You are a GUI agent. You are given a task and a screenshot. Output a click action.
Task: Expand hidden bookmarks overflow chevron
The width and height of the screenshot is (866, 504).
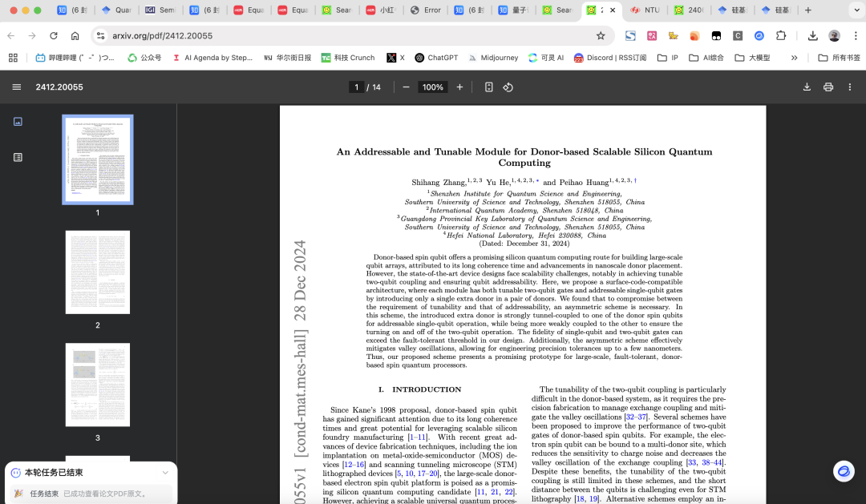(x=795, y=58)
